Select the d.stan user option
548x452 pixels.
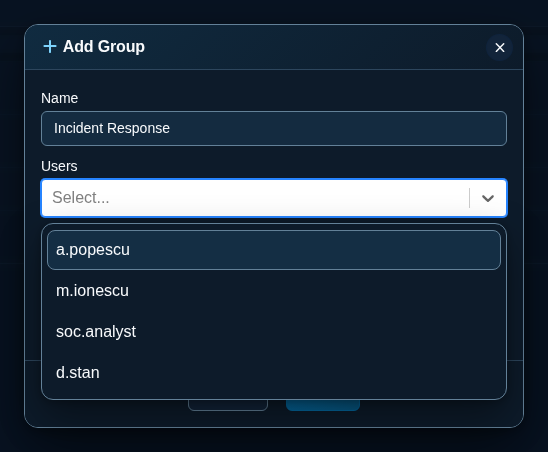274,373
